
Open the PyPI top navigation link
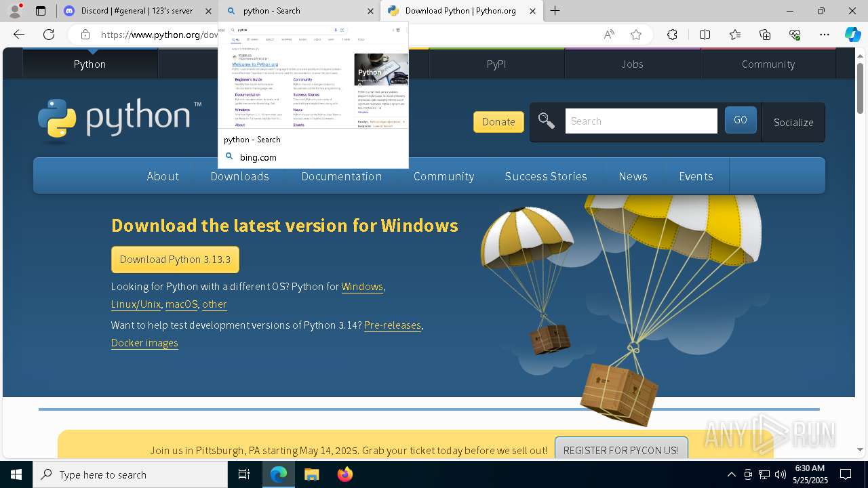click(x=496, y=64)
